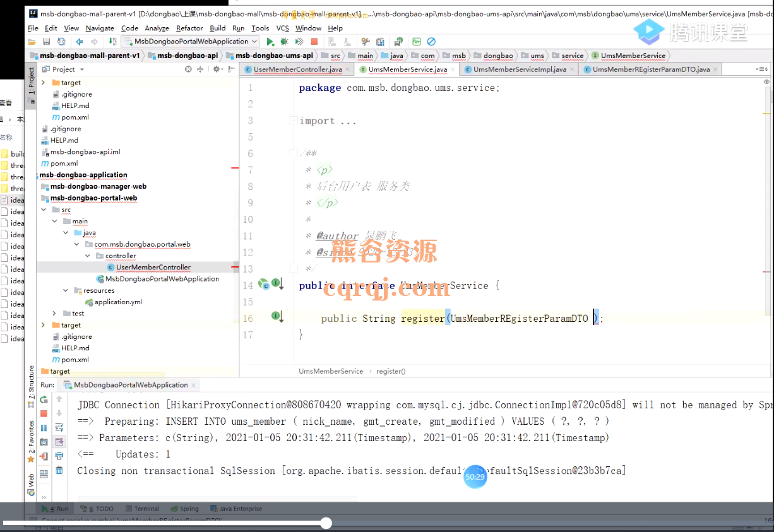Viewport: 774px width, 532px height.
Task: Clear the console with the trash icon
Action: coord(59,471)
